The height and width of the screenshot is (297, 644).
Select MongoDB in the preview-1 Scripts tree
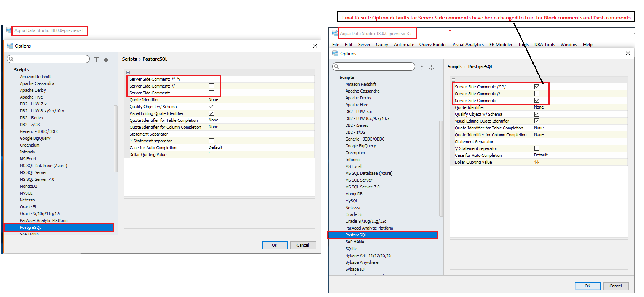click(x=29, y=186)
